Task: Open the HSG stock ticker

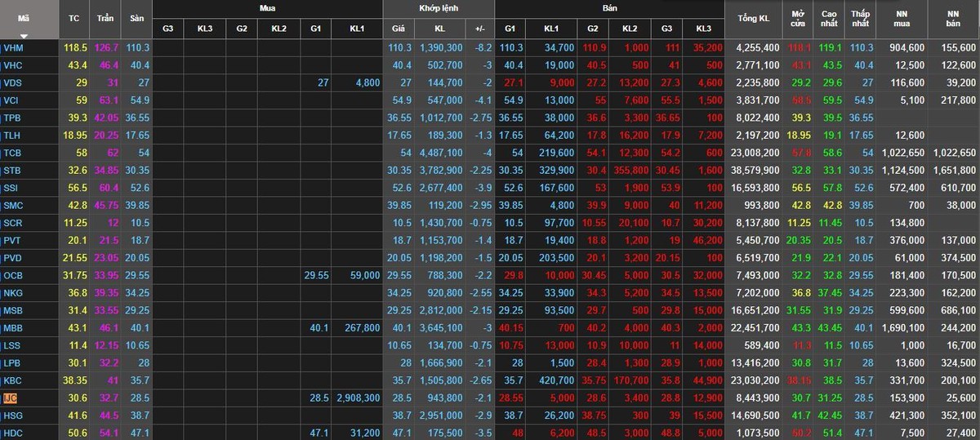Action: click(x=13, y=416)
